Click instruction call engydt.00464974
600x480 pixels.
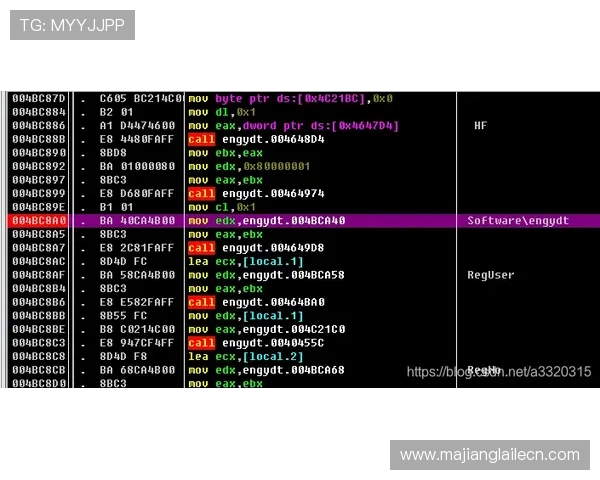(256, 194)
